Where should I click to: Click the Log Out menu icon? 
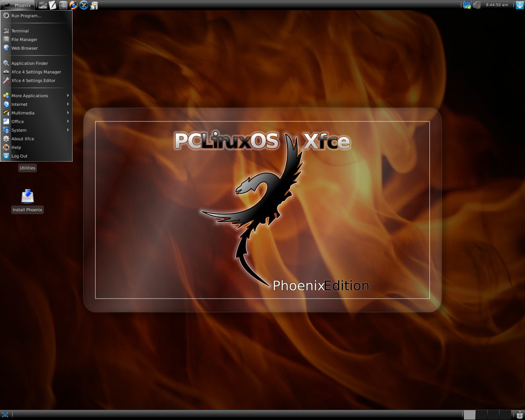coord(6,156)
